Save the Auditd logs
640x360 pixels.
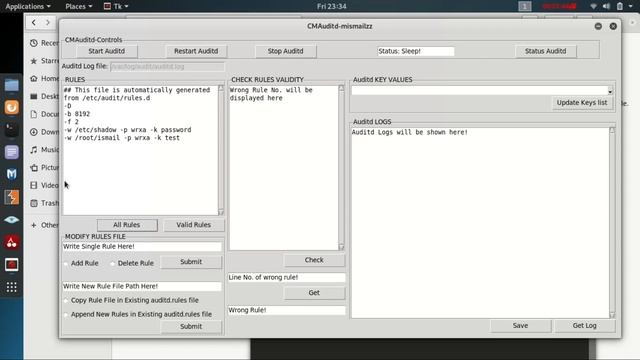tap(520, 326)
